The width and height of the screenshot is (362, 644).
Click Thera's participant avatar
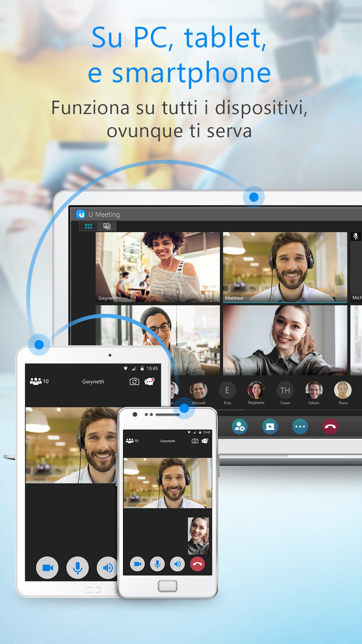click(343, 390)
